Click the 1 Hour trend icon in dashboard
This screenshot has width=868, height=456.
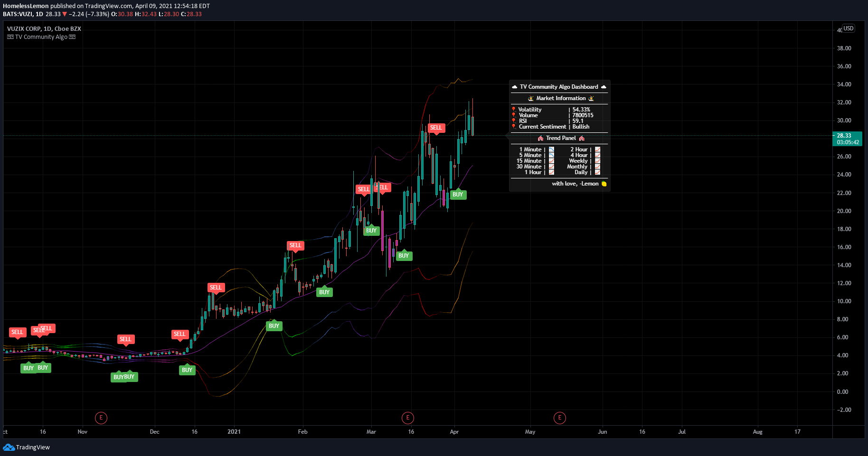(551, 172)
